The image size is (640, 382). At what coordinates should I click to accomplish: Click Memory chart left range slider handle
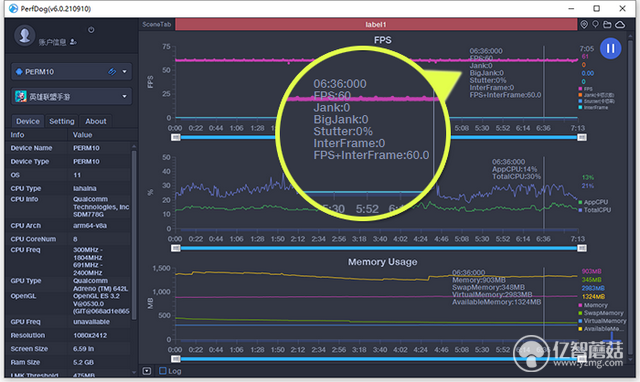click(176, 359)
